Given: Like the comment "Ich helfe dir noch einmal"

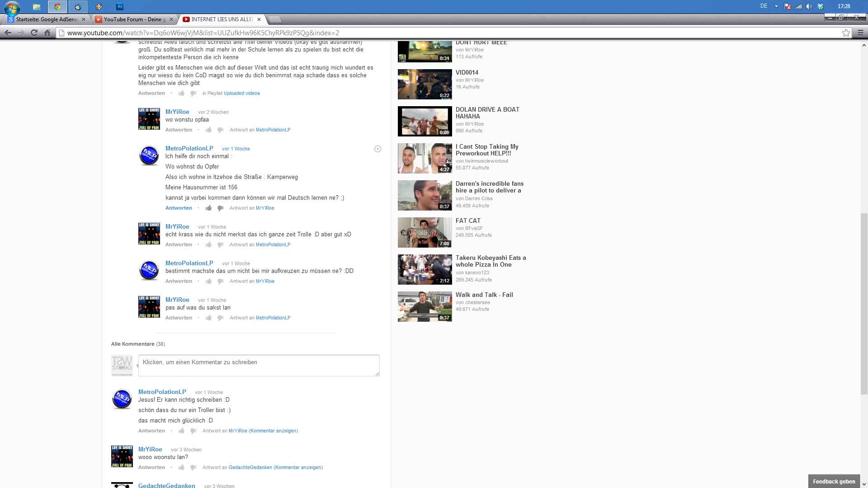Looking at the screenshot, I should click(208, 208).
